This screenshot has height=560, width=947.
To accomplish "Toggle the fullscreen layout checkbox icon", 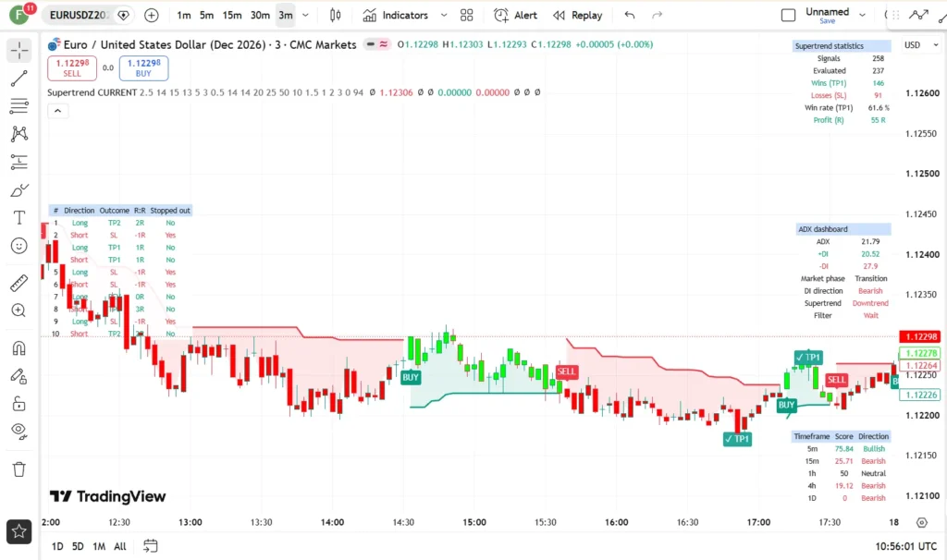I will (788, 16).
